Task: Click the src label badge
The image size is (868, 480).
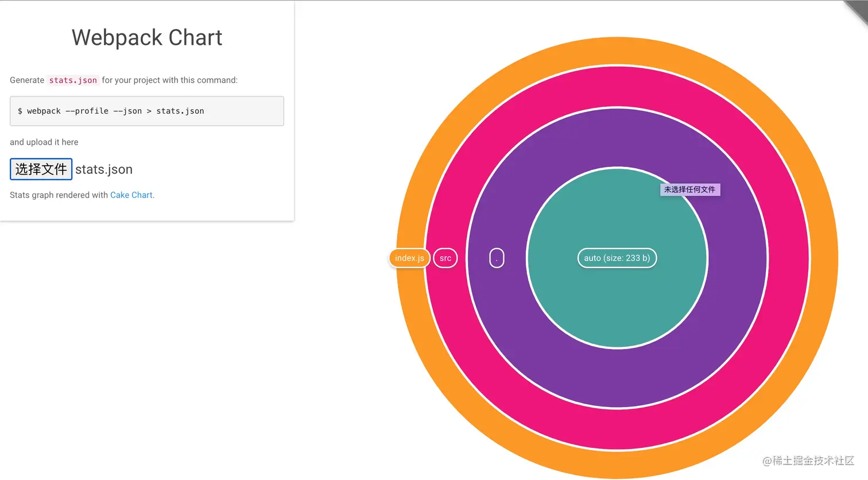Action: (x=445, y=258)
